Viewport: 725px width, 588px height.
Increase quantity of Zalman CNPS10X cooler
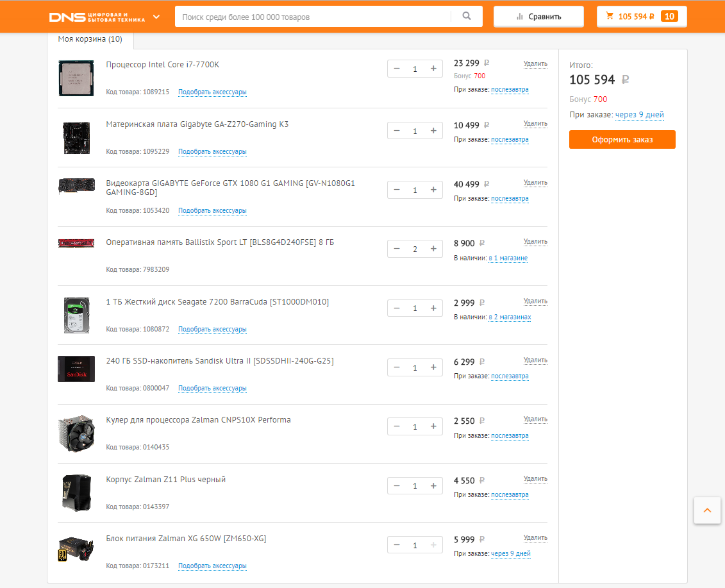click(x=433, y=426)
